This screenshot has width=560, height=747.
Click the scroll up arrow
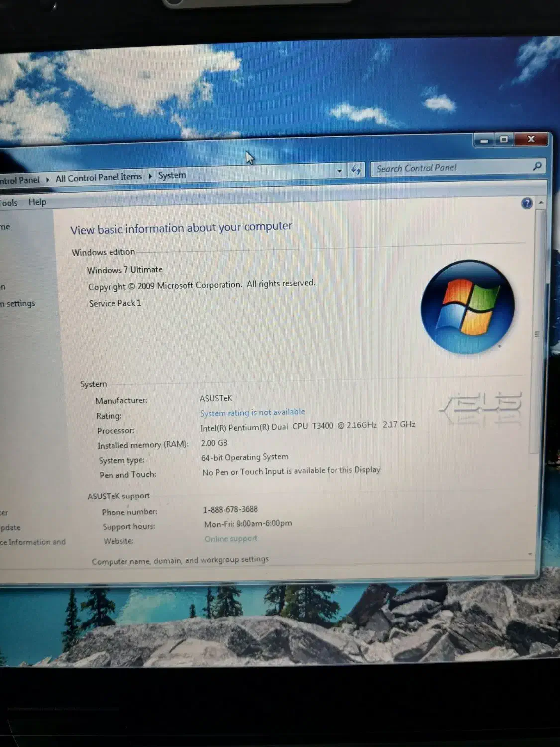(540, 202)
